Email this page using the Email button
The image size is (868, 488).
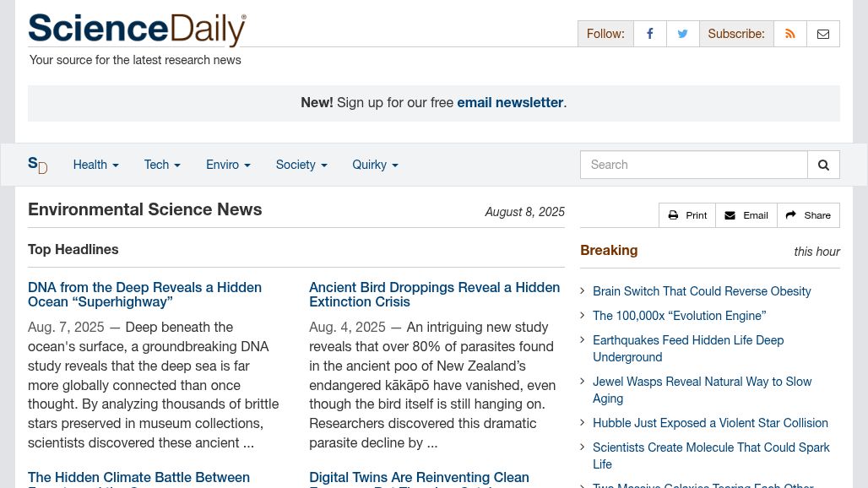tap(746, 215)
